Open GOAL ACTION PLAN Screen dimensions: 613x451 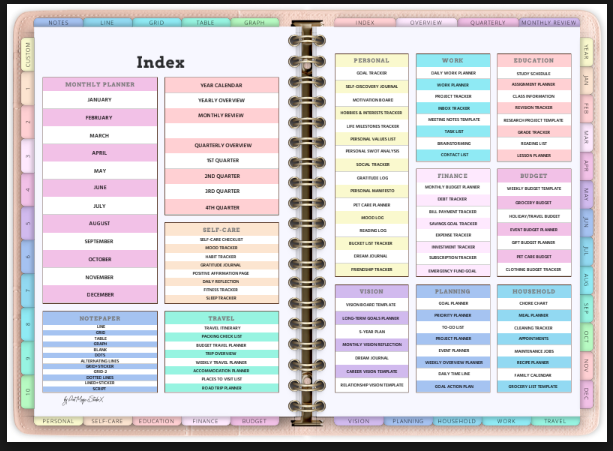tap(453, 386)
